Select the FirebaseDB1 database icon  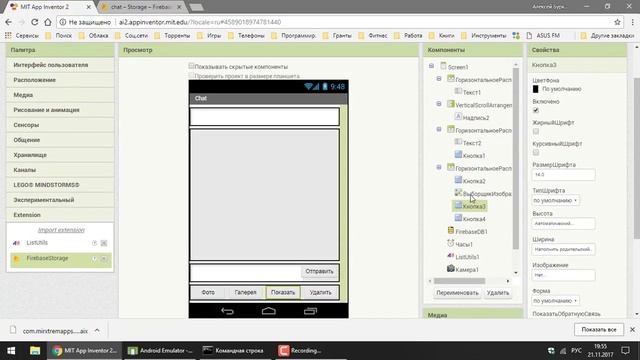point(451,230)
